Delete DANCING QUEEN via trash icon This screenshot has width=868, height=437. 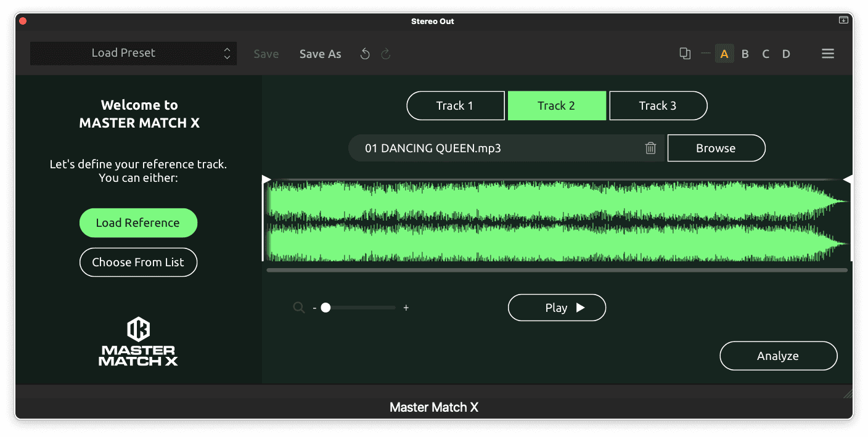(650, 148)
